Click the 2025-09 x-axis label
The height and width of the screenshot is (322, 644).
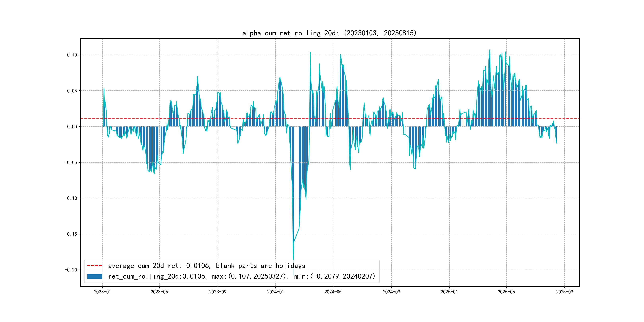tap(564, 292)
